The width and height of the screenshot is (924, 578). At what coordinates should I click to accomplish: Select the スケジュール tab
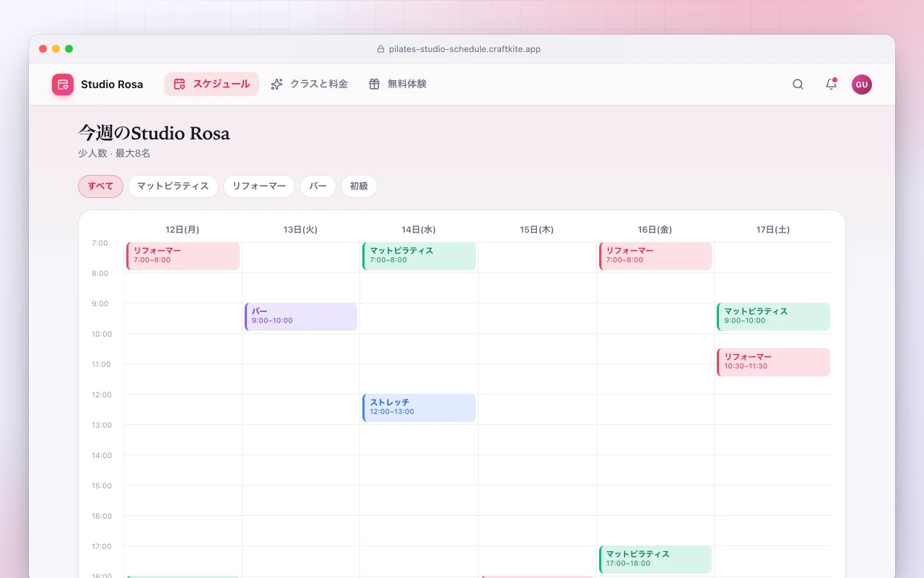[x=212, y=85]
